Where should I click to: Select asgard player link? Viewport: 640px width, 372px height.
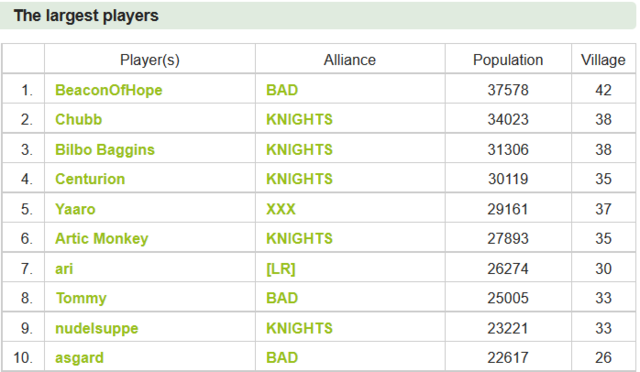(x=79, y=358)
